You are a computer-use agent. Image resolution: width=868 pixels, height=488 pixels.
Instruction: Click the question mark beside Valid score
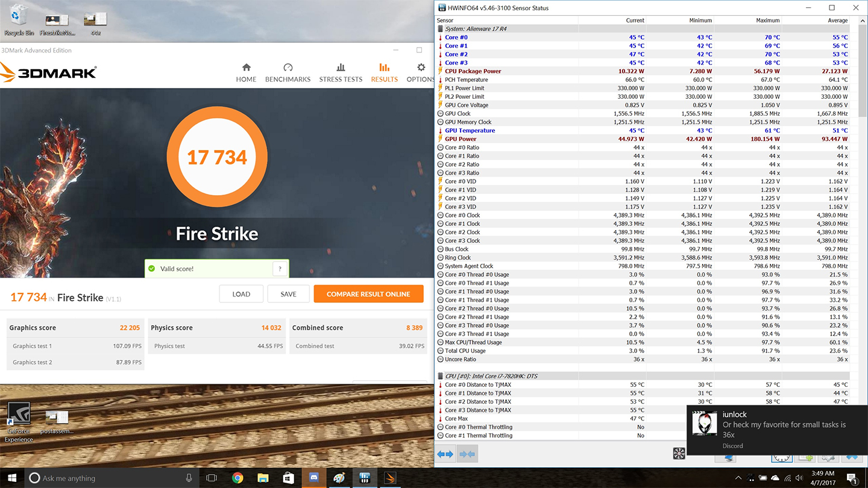tap(279, 269)
